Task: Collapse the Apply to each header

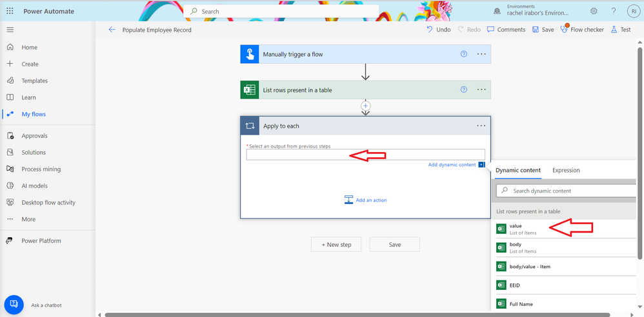Action: pyautogui.click(x=365, y=126)
